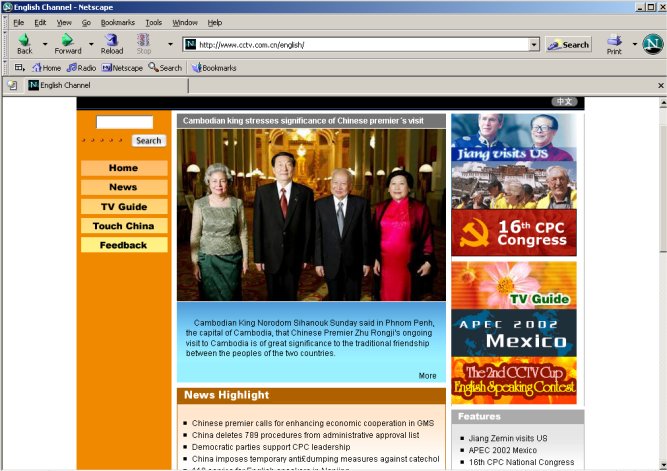Open the Tools menu

154,23
